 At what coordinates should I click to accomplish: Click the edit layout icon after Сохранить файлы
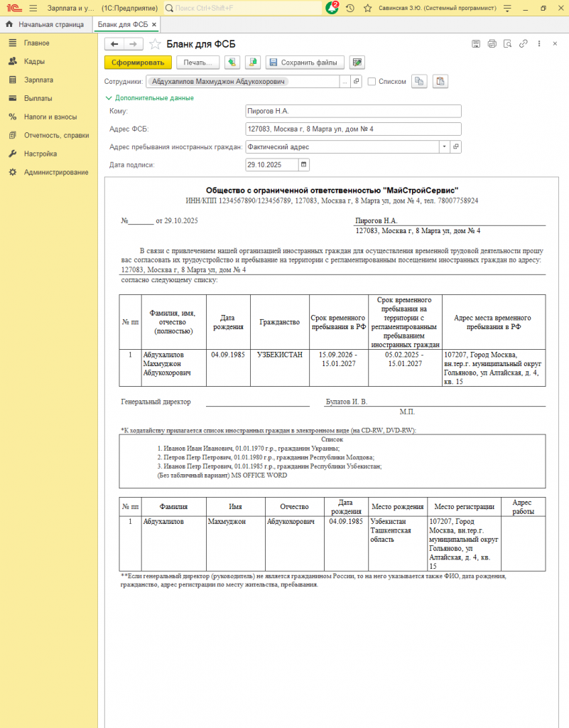pos(357,63)
